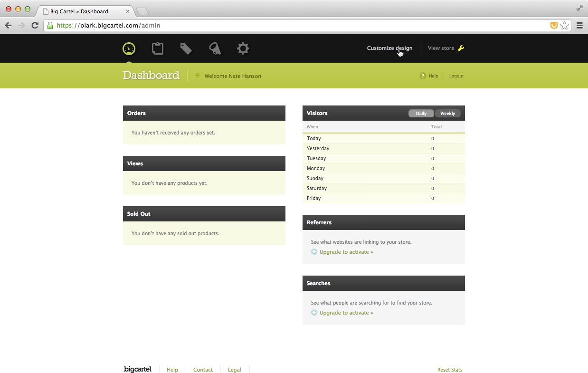Click the Help question mark icon

click(x=423, y=76)
